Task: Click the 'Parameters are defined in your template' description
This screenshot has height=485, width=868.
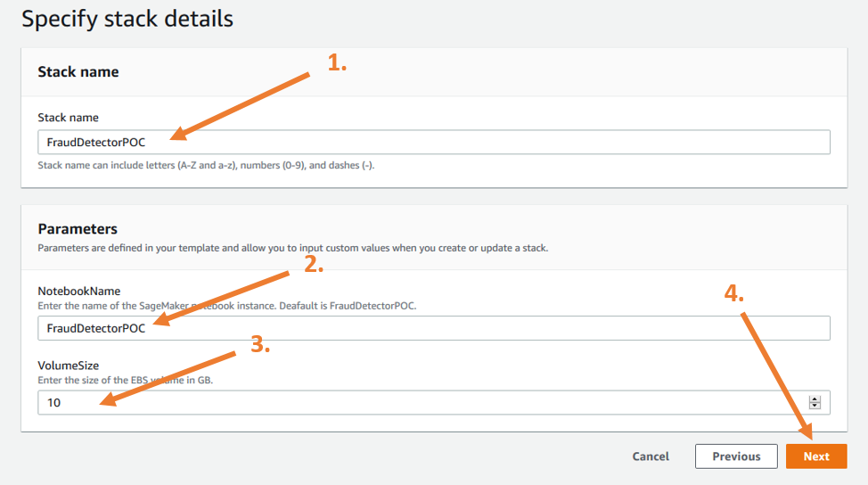Action: (x=293, y=248)
